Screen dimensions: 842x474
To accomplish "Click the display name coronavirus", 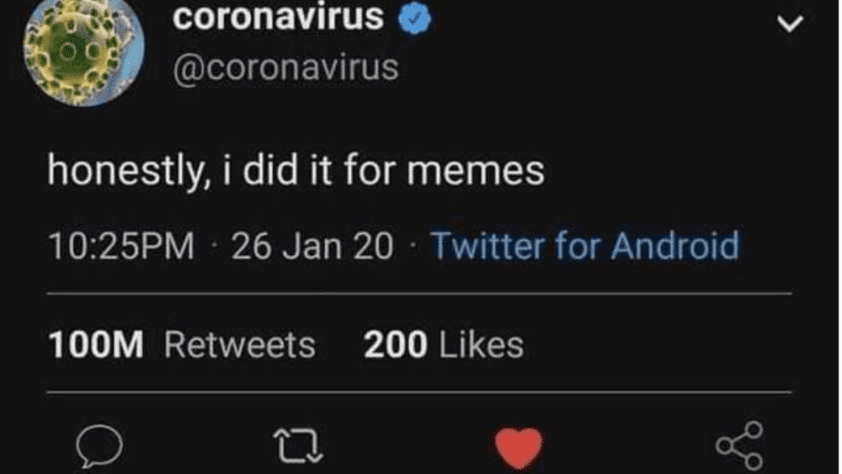I will (x=277, y=17).
